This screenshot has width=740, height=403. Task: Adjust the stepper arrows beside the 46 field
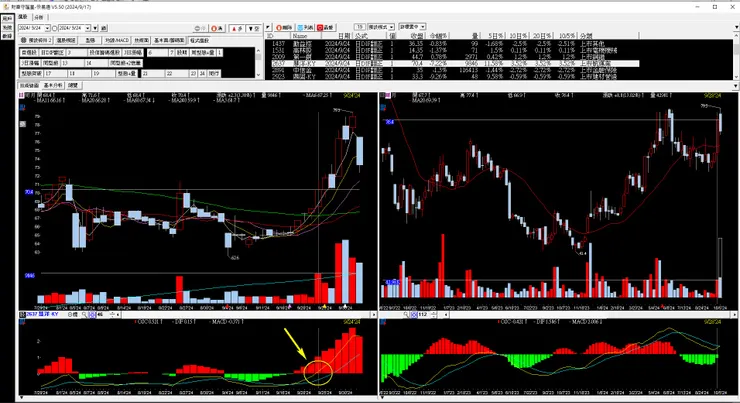[112, 314]
